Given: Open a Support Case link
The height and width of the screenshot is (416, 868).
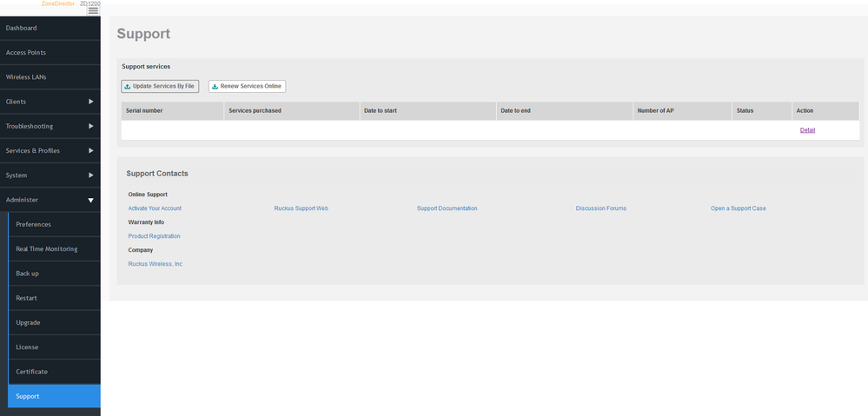Looking at the screenshot, I should point(738,208).
